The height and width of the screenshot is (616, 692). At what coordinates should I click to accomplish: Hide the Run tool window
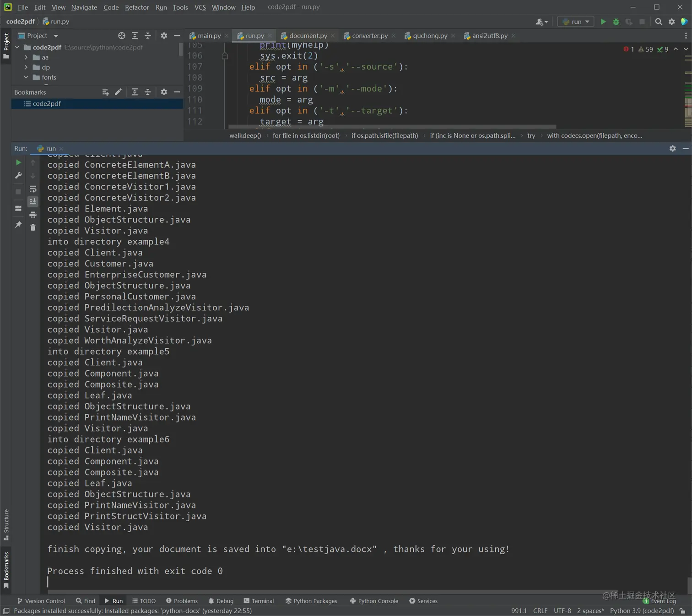(685, 148)
